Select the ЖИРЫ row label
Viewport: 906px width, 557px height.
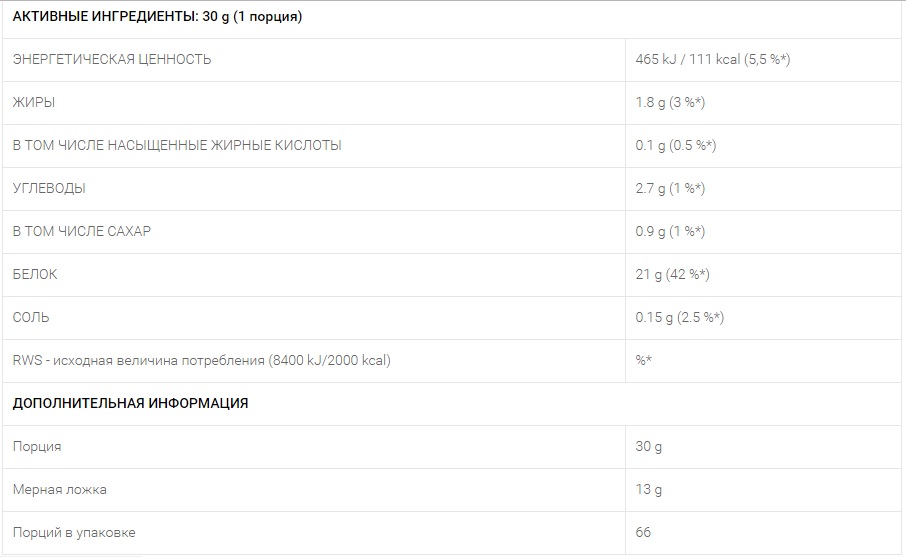click(34, 102)
